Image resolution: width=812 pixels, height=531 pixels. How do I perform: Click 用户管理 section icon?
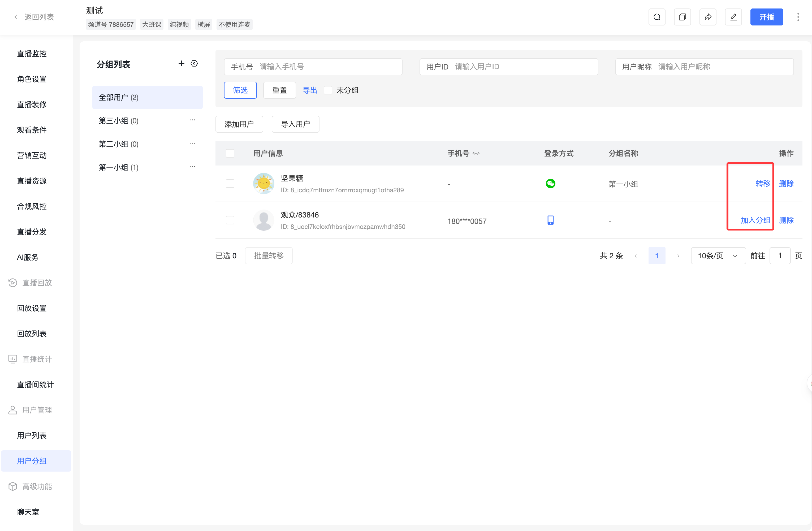[x=13, y=410]
